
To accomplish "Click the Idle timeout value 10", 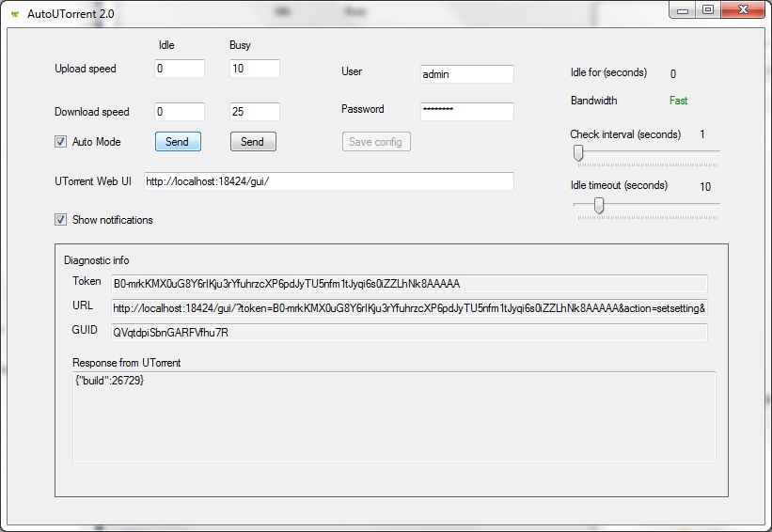I will click(705, 186).
